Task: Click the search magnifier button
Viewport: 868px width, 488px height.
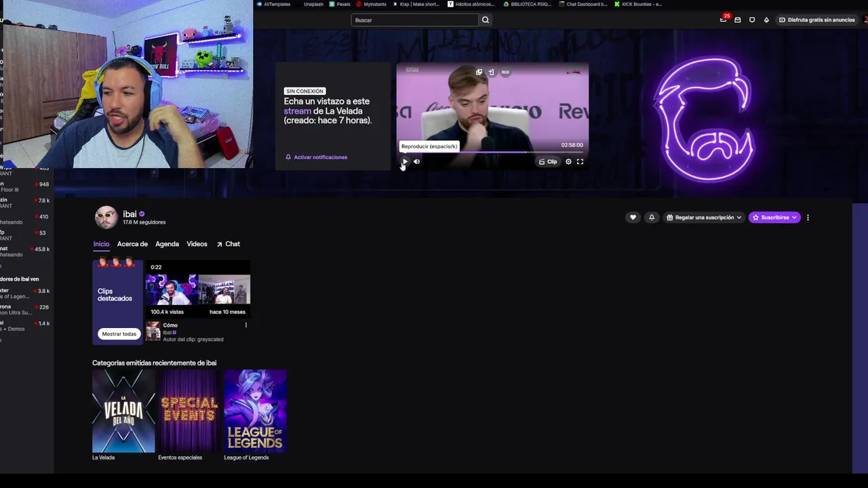Action: (485, 20)
